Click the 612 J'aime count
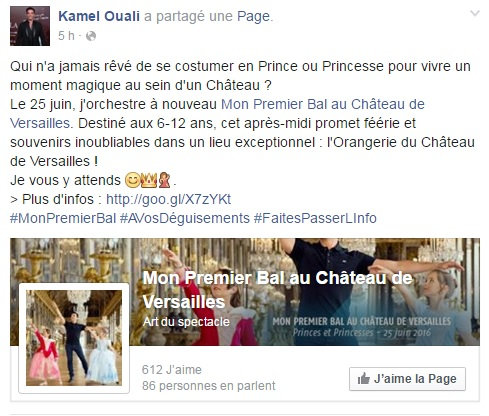489x416 pixels. tap(172, 370)
